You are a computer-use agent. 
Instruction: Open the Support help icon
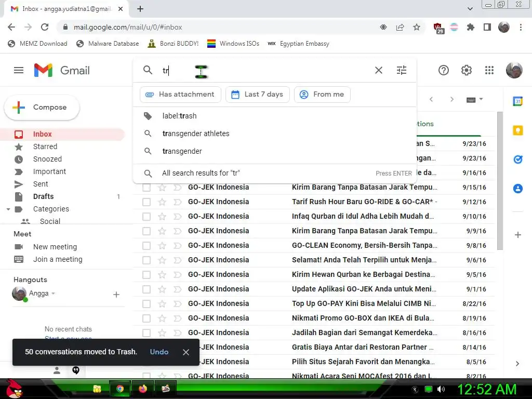(x=444, y=70)
